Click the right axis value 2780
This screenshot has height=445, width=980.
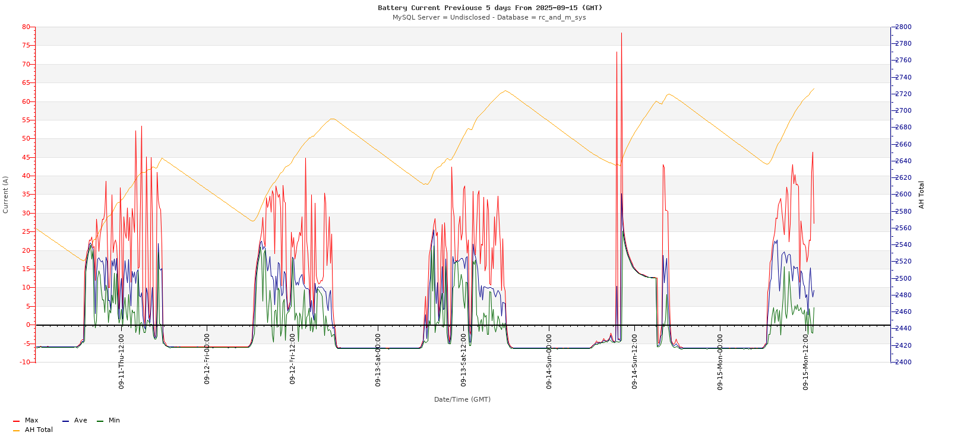pos(903,44)
